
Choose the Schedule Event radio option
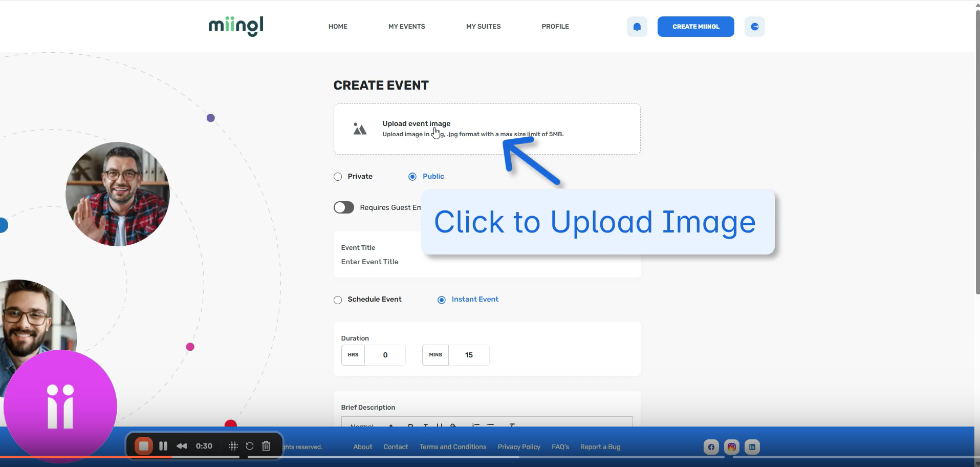click(338, 300)
